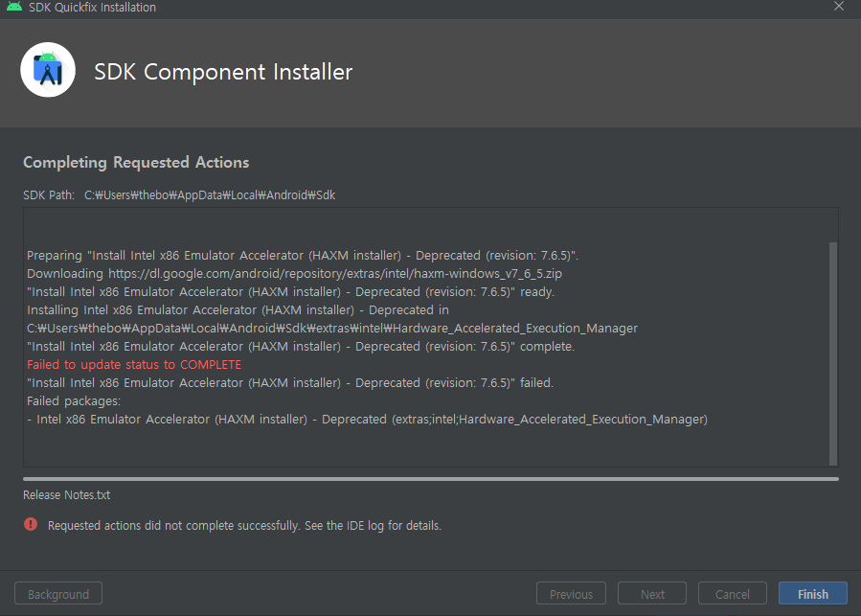
Task: Click the 'Requested actions did not complete successfully' message
Action: pyautogui.click(x=244, y=526)
